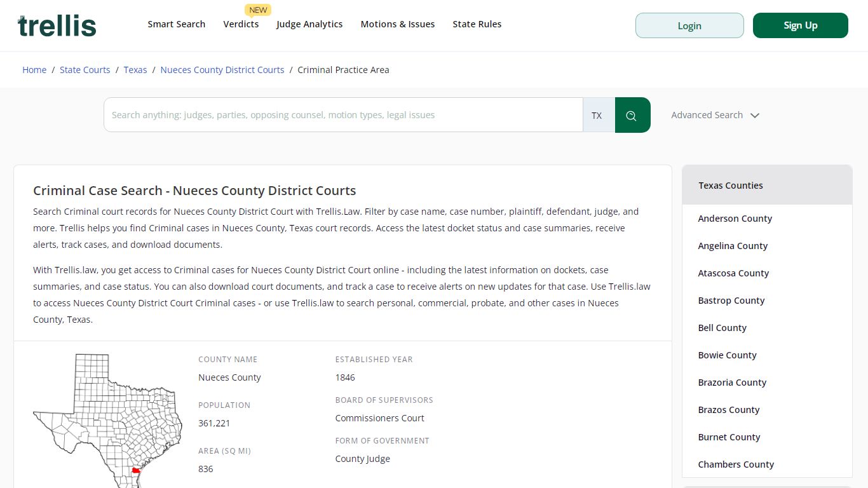This screenshot has height=488, width=868.
Task: Select Angelina County in sidebar
Action: coord(733,246)
